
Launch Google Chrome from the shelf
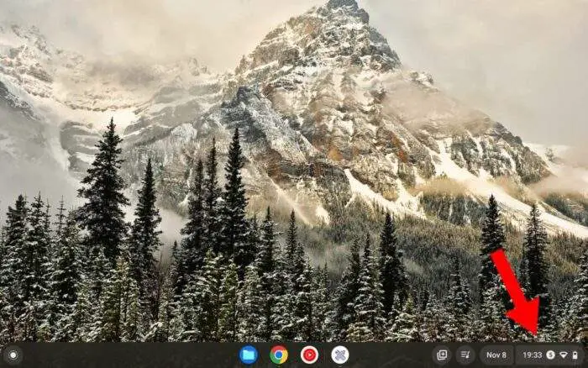click(x=279, y=355)
